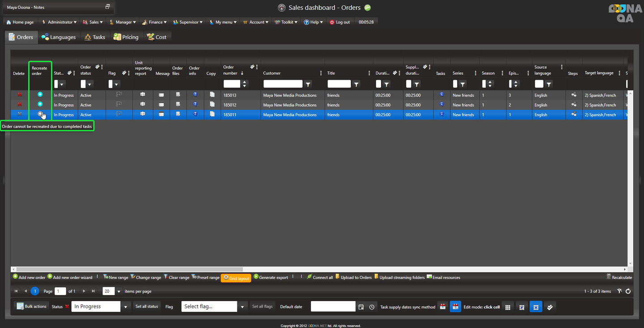Switch to the Languages tab
The width and height of the screenshot is (644, 328).
(59, 37)
